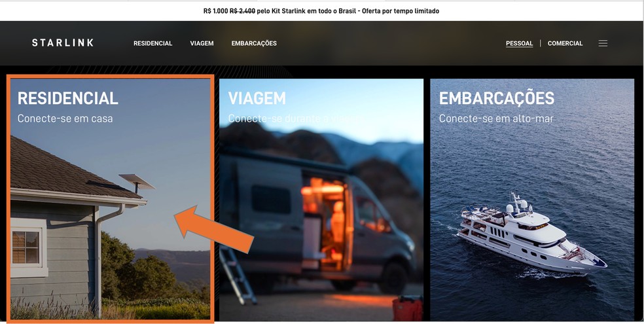This screenshot has width=644, height=324.
Task: Click the white yacht in the Embarcações image
Action: click(x=532, y=234)
